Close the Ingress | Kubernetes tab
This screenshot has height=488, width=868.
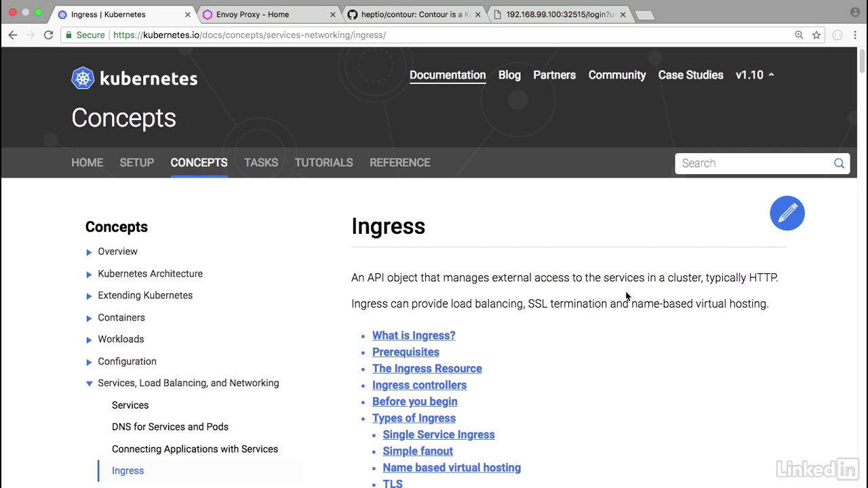188,14
